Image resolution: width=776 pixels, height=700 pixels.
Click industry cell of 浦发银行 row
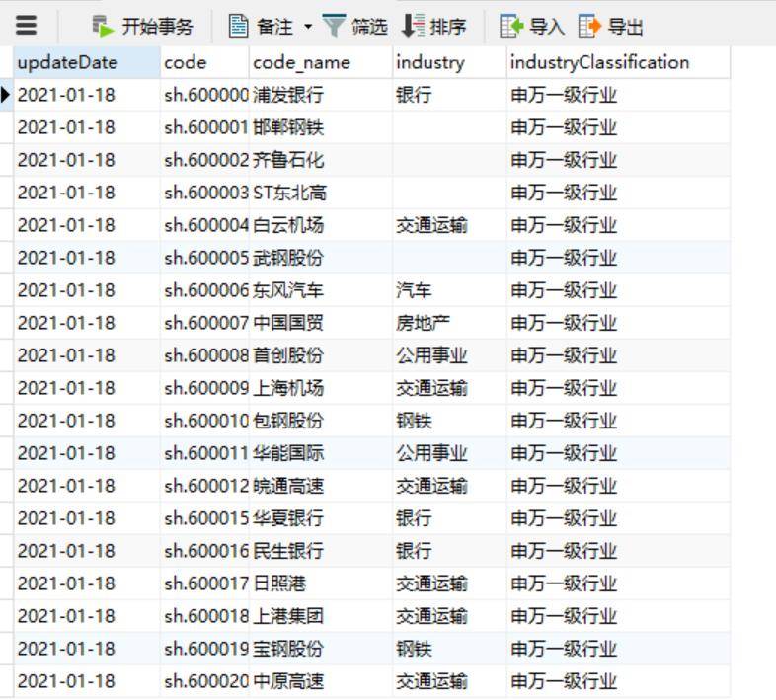pos(449,95)
